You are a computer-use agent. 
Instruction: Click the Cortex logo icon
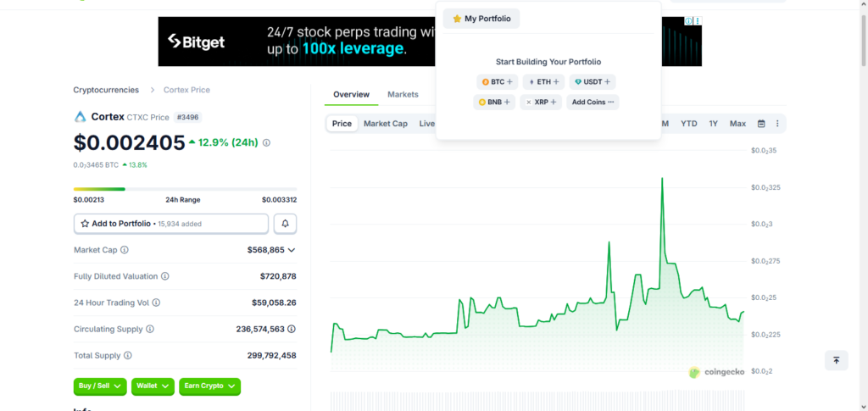[81, 117]
